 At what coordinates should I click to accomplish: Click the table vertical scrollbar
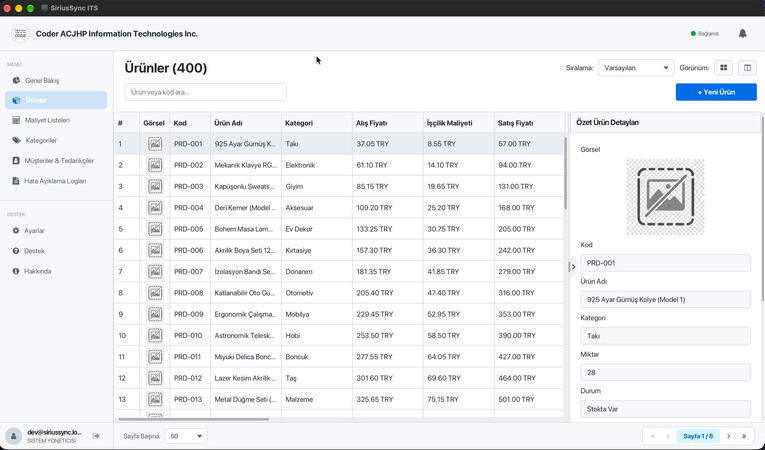pos(565,173)
